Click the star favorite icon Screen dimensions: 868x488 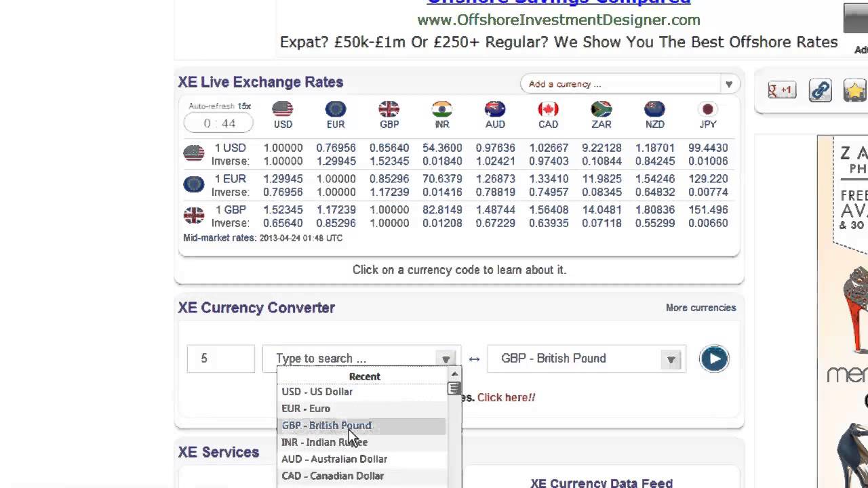click(856, 90)
